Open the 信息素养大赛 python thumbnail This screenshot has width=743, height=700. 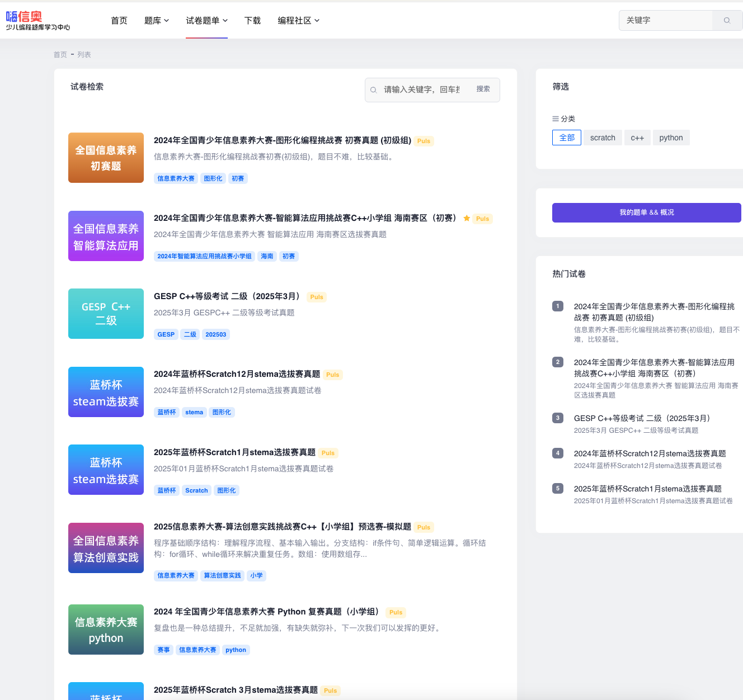106,630
